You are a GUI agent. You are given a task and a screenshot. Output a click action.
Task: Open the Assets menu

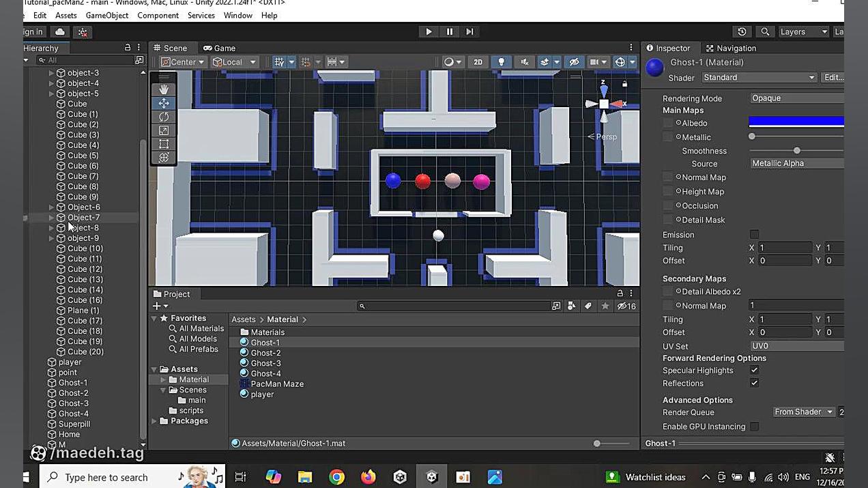click(66, 15)
